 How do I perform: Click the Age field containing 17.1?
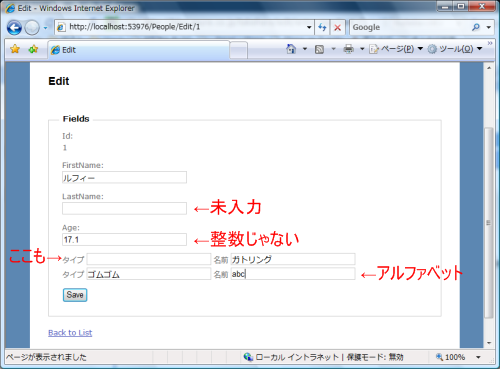pyautogui.click(x=124, y=239)
